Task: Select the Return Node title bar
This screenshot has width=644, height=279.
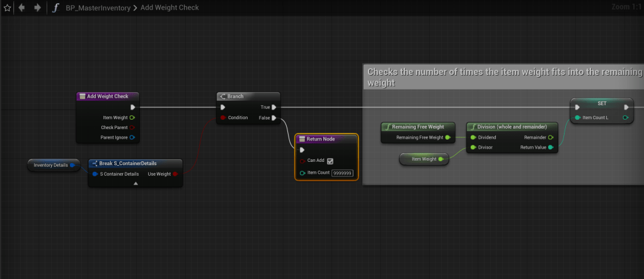Action: tap(326, 139)
